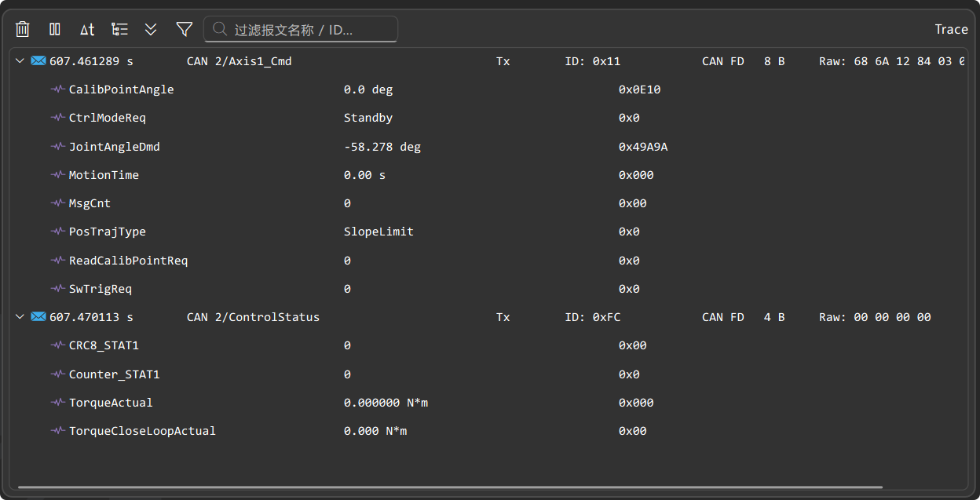Click the magnifier icon in search box
Screen dimensions: 980x500
pos(220,29)
